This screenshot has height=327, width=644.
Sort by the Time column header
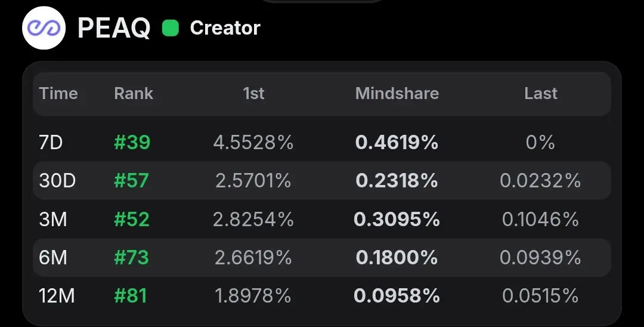pyautogui.click(x=58, y=93)
